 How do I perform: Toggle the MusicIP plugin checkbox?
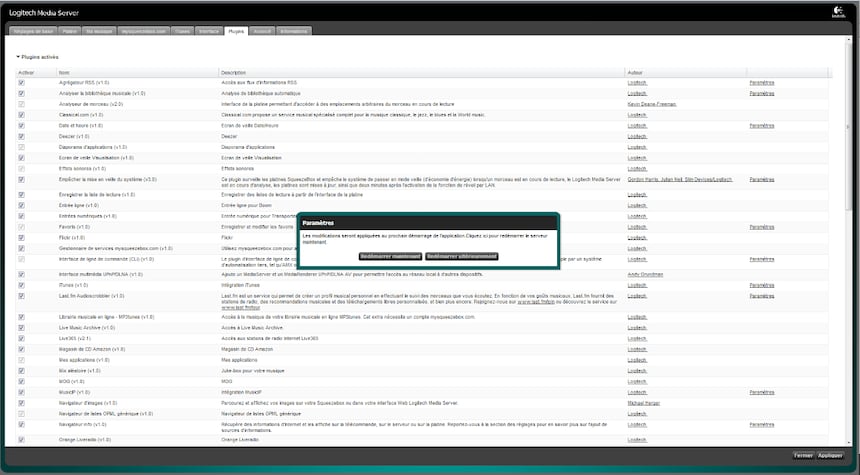tap(21, 393)
